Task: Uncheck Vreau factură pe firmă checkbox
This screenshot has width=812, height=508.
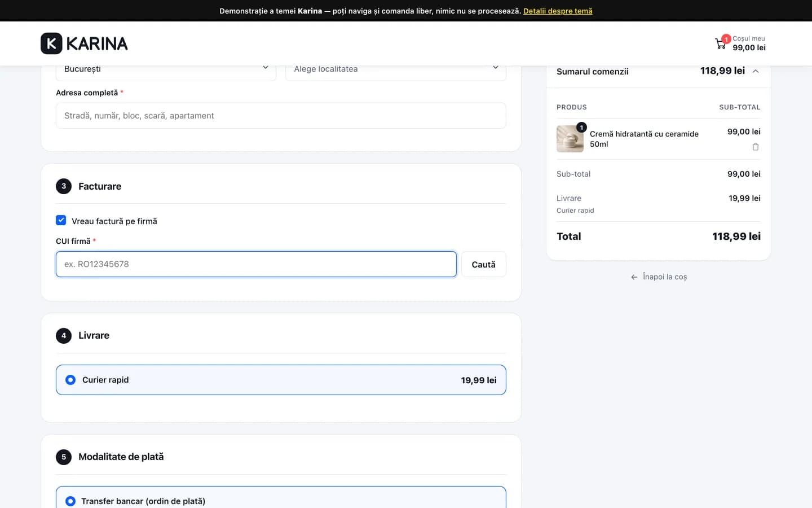Action: coord(61,220)
